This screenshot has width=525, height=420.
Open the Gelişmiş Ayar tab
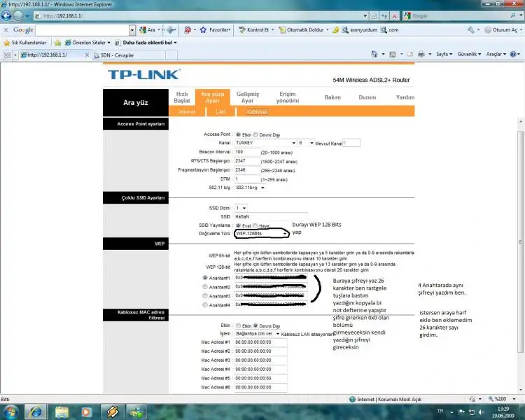[247, 97]
